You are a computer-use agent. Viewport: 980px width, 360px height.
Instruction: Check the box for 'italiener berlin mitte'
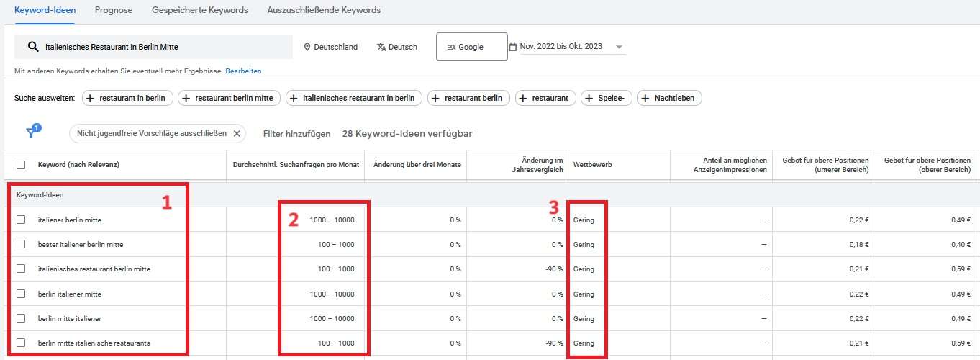tap(21, 220)
